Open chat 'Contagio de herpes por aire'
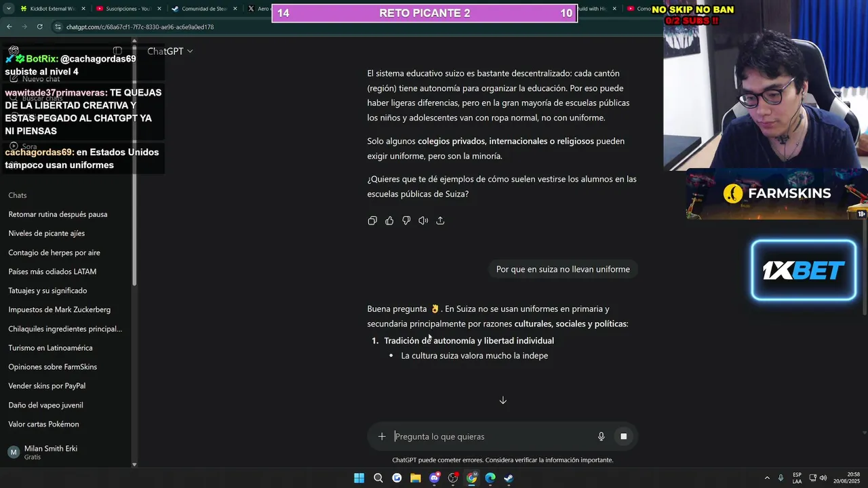 click(66, 252)
